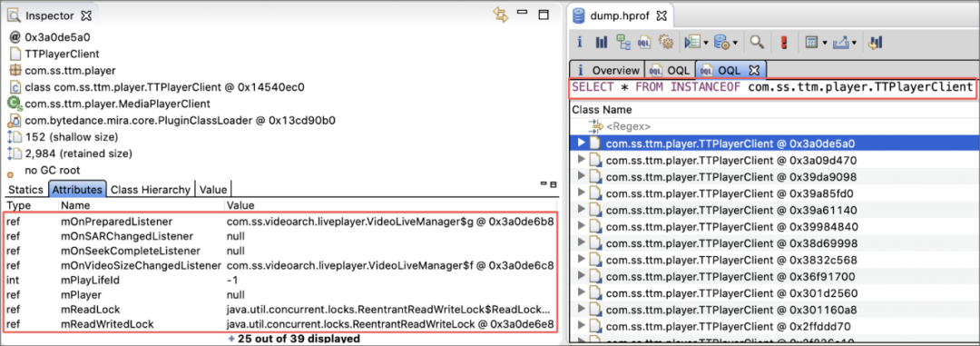Click the OQL query text field
Image resolution: width=980 pixels, height=346 pixels.
click(x=772, y=87)
